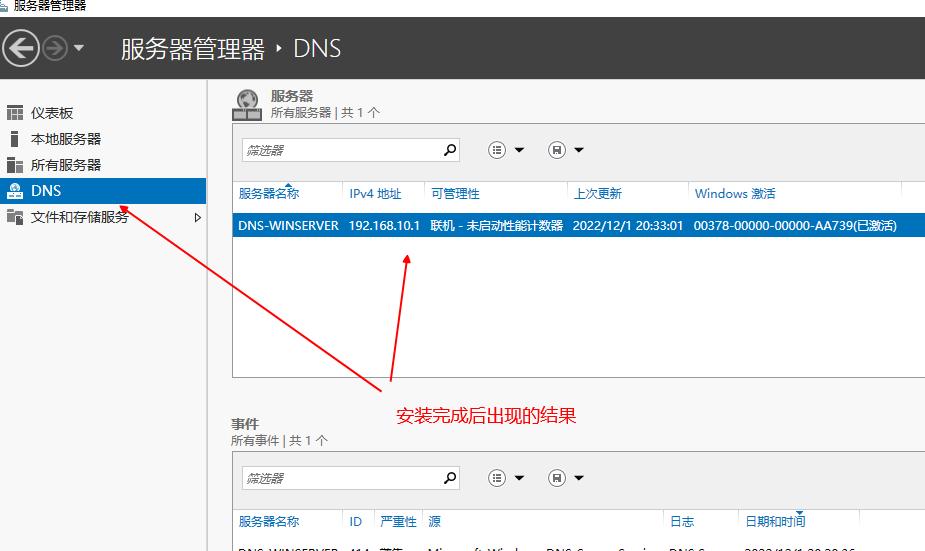Click search magnifier in servers filter

point(450,150)
